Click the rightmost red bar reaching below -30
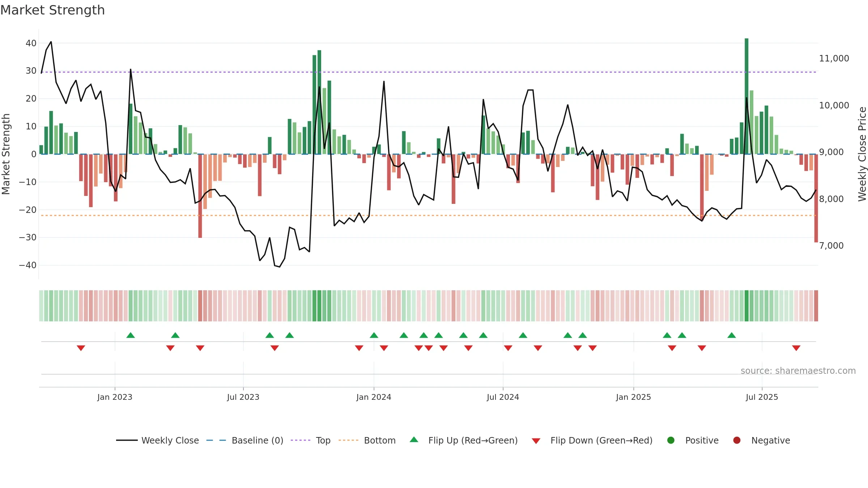The image size is (868, 488). click(x=816, y=198)
